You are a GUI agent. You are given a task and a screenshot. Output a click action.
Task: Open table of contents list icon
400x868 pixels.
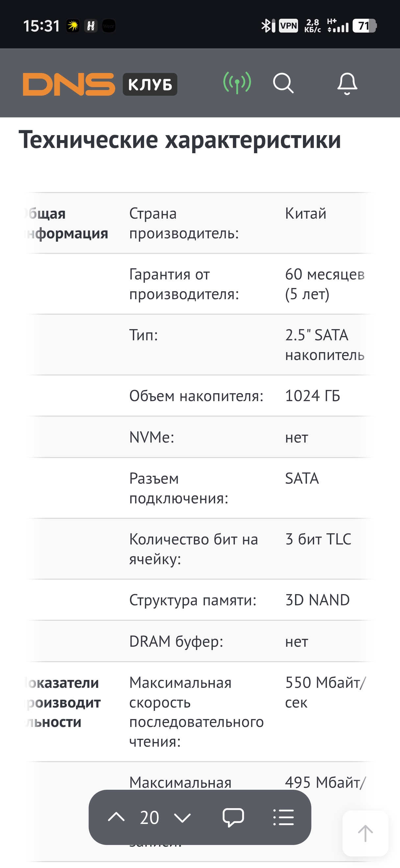pos(284,817)
